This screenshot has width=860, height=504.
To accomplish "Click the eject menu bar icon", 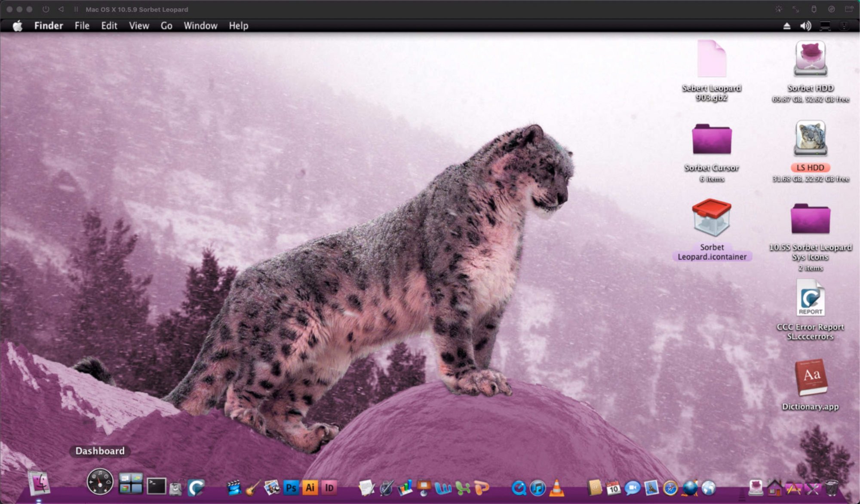I will pos(786,26).
